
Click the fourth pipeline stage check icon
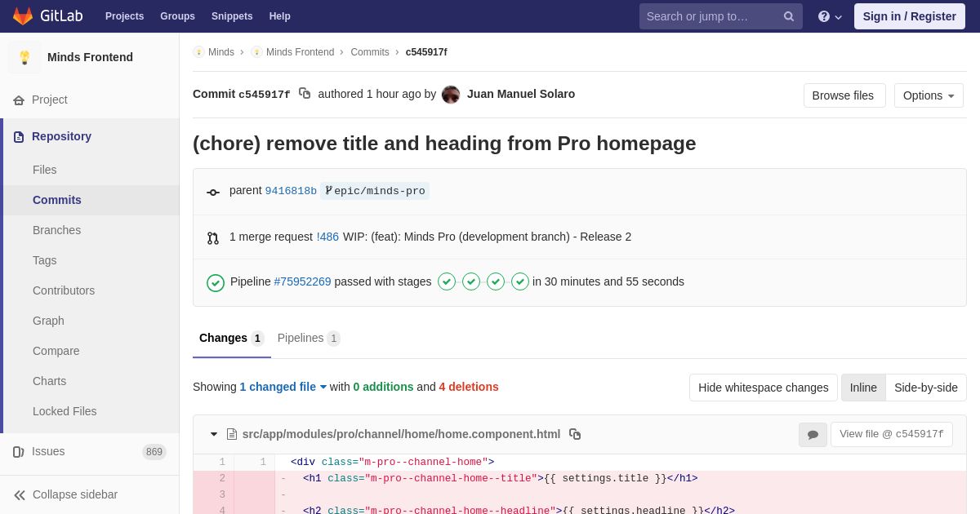pos(520,281)
